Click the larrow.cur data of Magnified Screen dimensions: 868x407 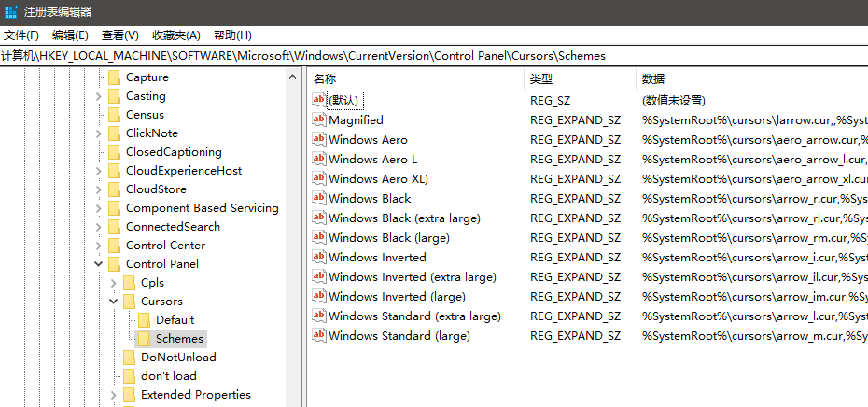[754, 120]
